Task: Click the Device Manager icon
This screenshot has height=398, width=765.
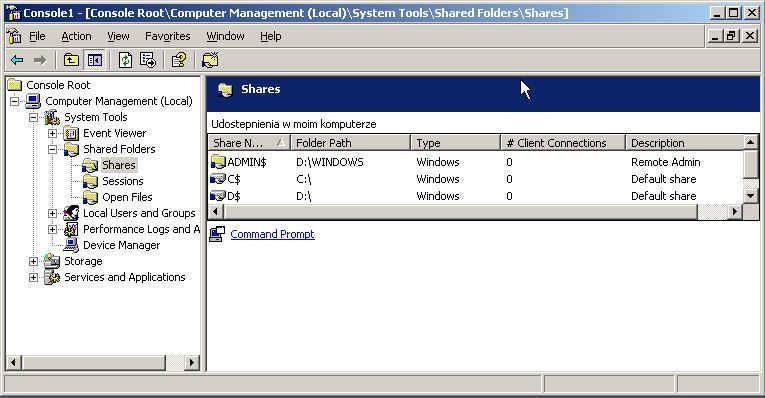Action: point(71,245)
